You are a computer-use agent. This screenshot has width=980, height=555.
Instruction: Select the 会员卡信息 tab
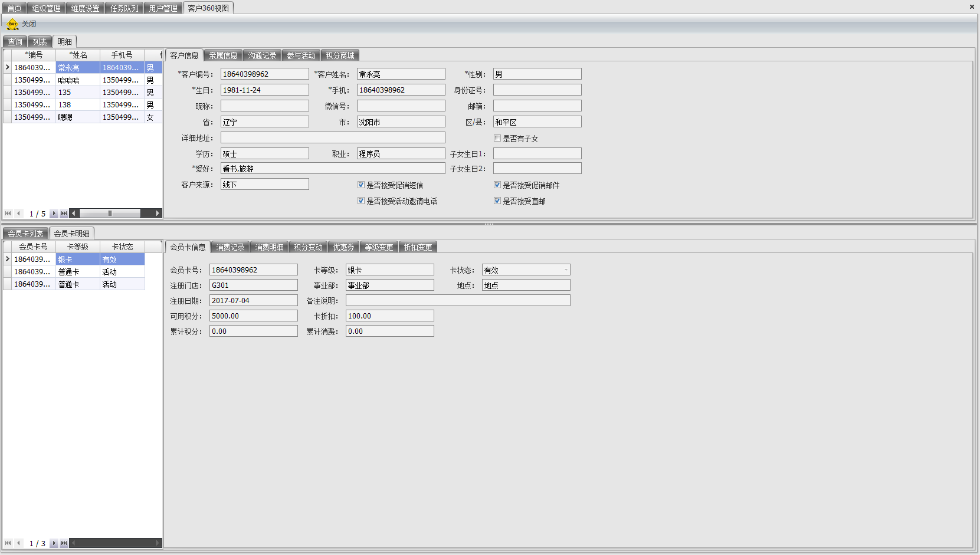coord(188,247)
